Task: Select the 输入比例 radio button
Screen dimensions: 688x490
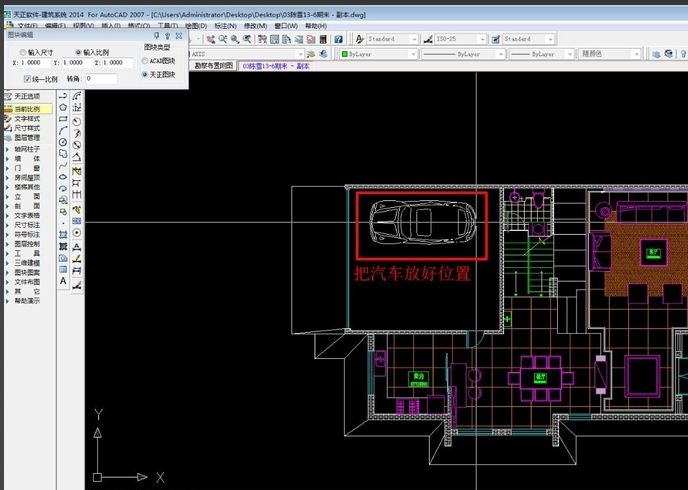Action: pyautogui.click(x=78, y=52)
